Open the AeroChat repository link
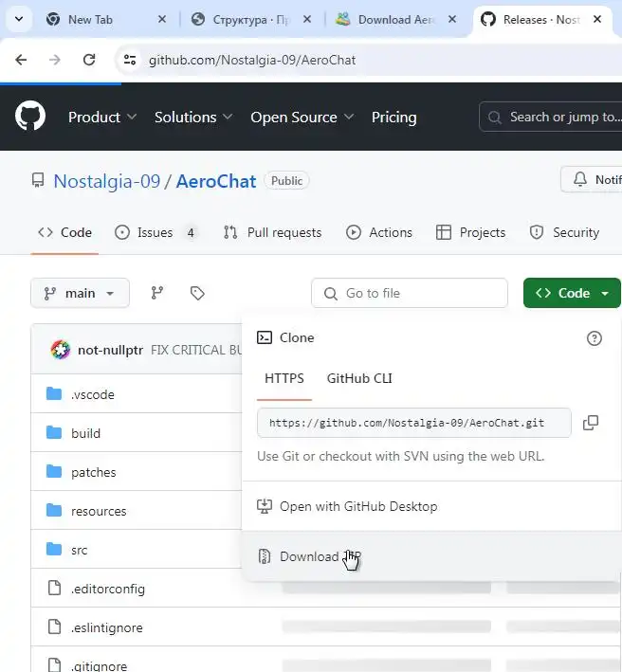Viewport: 622px width, 672px height. pyautogui.click(x=216, y=181)
